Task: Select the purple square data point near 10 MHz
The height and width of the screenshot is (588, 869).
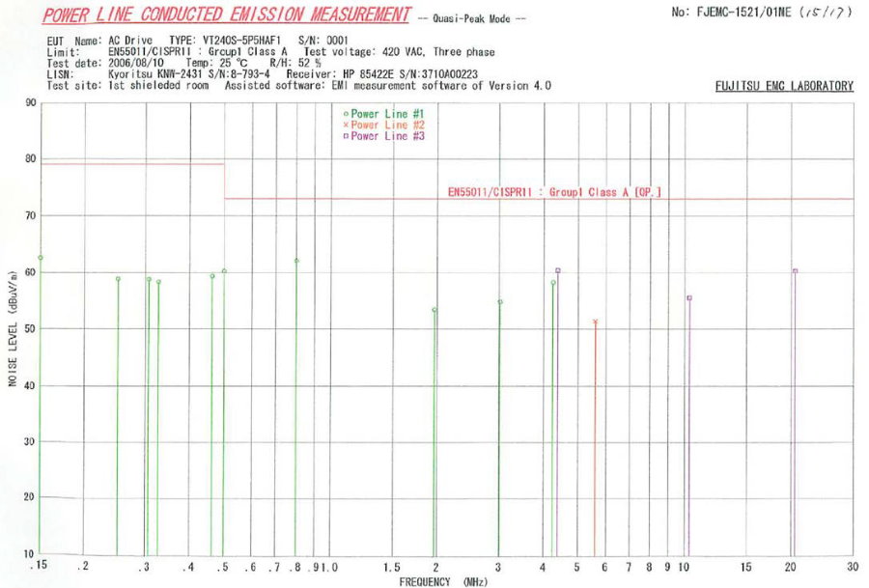Action: [x=689, y=297]
